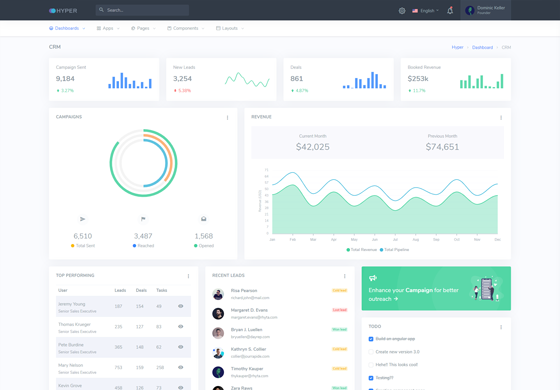This screenshot has width=560, height=390.
Task: Click the Hyper logo in header
Action: (63, 11)
